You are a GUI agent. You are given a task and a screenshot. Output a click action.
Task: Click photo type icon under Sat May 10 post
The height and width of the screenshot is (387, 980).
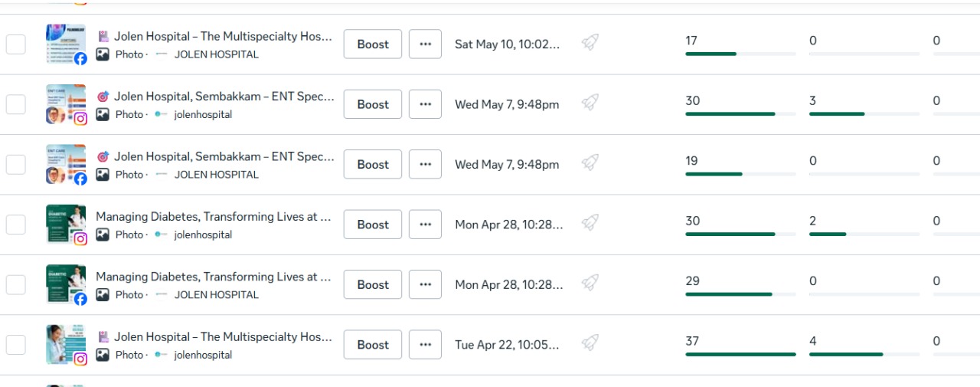point(103,54)
